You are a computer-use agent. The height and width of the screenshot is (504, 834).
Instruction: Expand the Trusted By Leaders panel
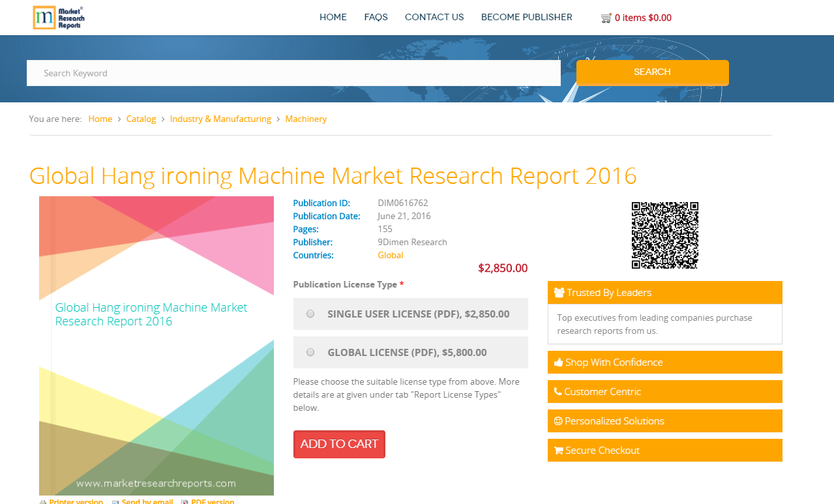pyautogui.click(x=665, y=293)
